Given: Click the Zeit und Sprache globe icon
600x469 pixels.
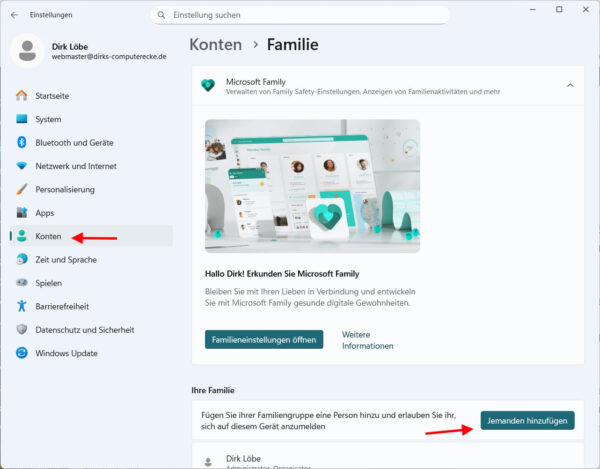Looking at the screenshot, I should [x=22, y=259].
